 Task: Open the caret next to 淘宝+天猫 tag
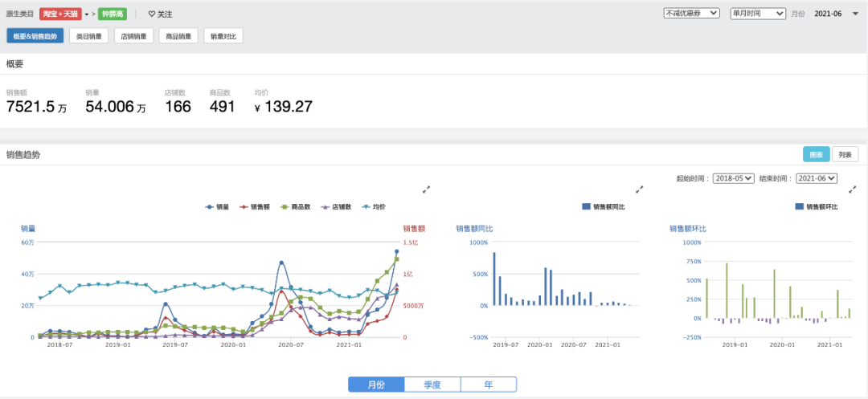pos(87,14)
